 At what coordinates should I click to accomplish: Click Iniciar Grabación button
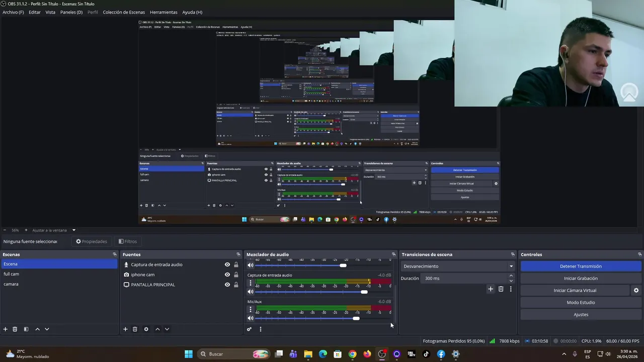(581, 279)
